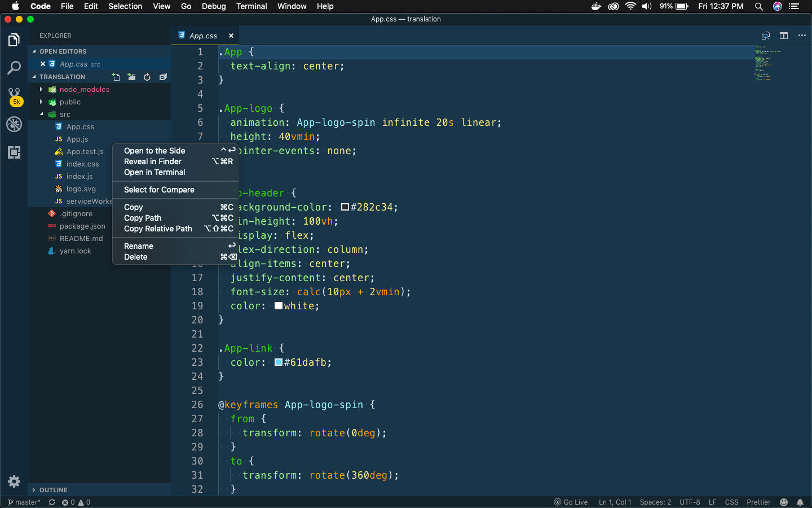This screenshot has height=508, width=812.
Task: Open package.json in explorer
Action: click(82, 226)
